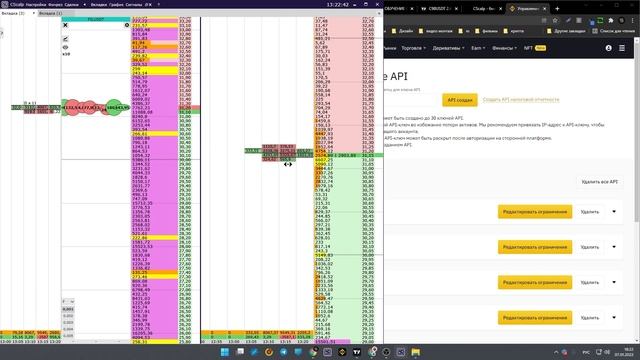Open the Сделки menu in CScalp
This screenshot has width=640, height=360.
tap(71, 4)
